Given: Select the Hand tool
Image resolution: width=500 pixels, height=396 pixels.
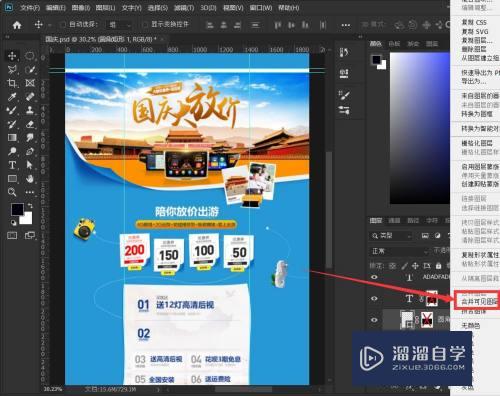Looking at the screenshot, I should point(30,179).
